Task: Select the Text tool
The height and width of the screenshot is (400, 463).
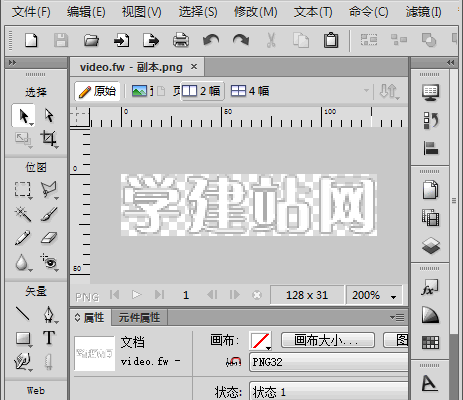Action: [49, 338]
